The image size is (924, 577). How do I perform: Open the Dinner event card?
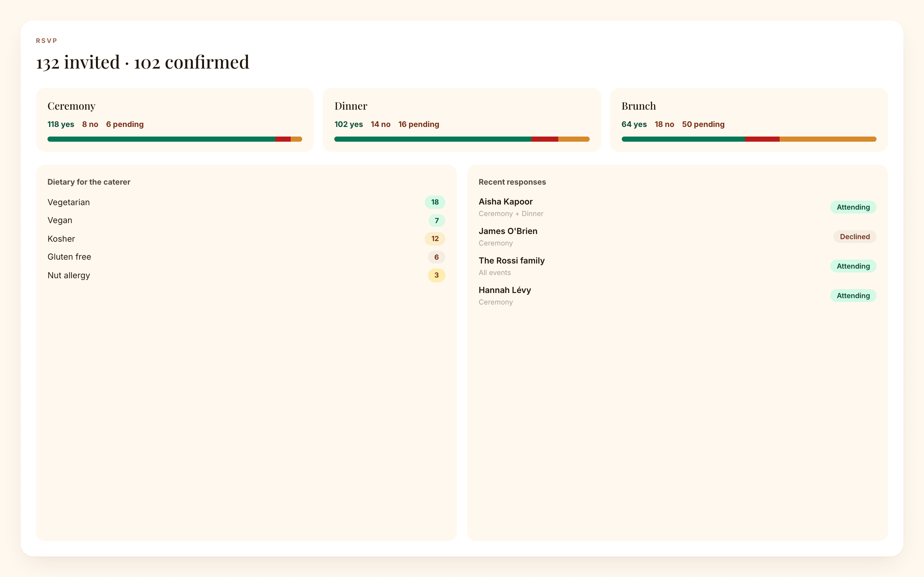pos(462,120)
